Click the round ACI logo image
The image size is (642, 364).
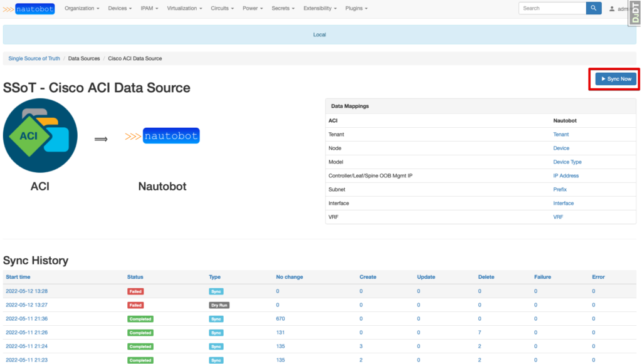(x=40, y=135)
